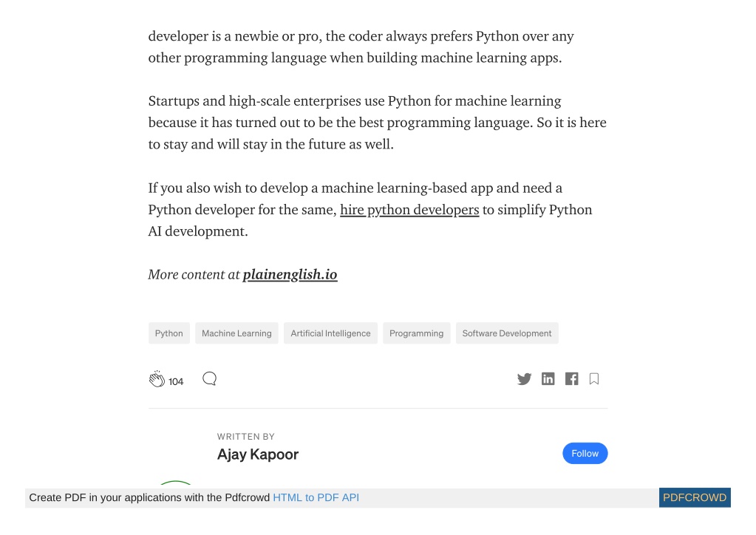Choose the Programming tag
Screen dimensions: 756x535
coord(417,333)
